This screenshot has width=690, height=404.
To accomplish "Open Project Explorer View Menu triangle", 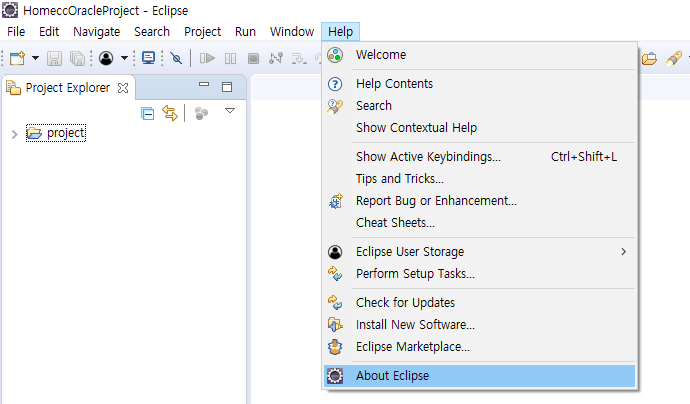I will [230, 110].
